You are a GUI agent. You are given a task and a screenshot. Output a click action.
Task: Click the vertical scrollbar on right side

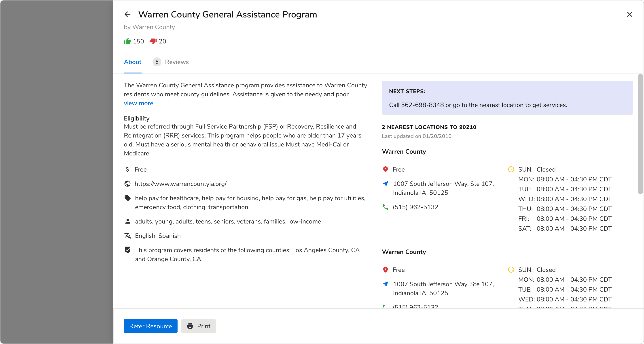click(640, 134)
